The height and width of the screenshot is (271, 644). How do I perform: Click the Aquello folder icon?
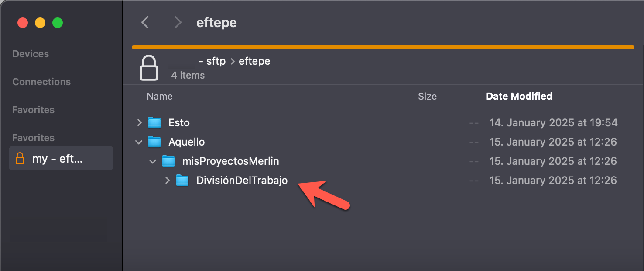[x=154, y=142]
